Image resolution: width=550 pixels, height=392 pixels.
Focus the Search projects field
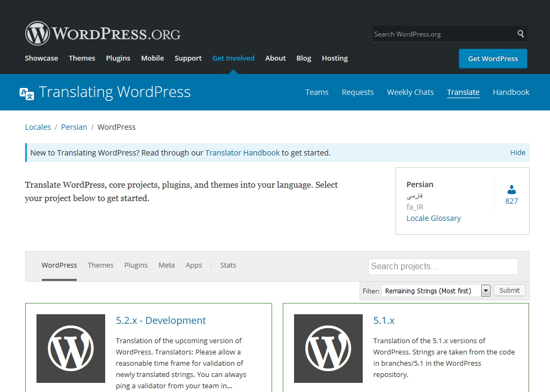443,267
